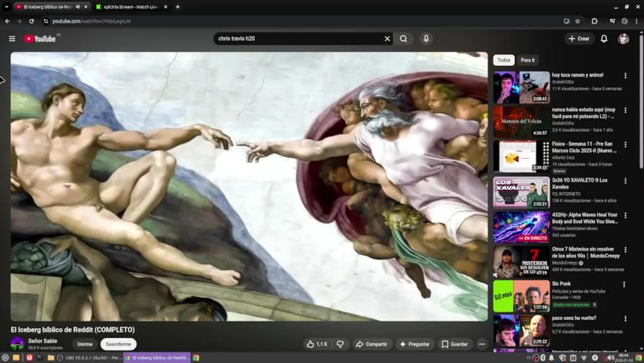Open a new browser tab
This screenshot has height=363, width=644.
tap(177, 7)
